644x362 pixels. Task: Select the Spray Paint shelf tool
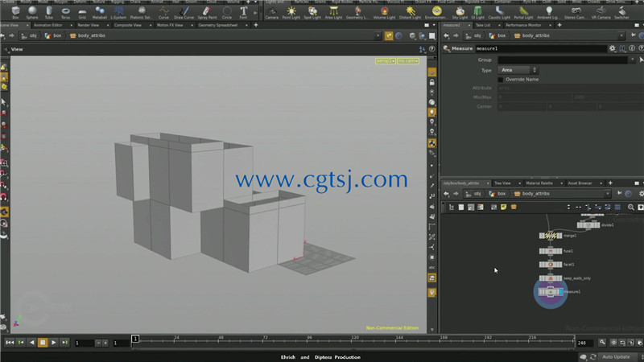[x=207, y=13]
